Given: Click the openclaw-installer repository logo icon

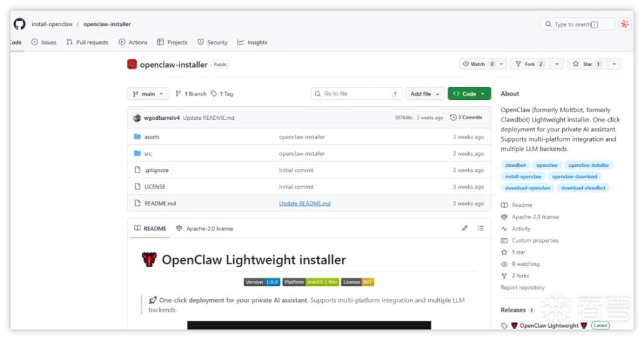Looking at the screenshot, I should pos(132,64).
